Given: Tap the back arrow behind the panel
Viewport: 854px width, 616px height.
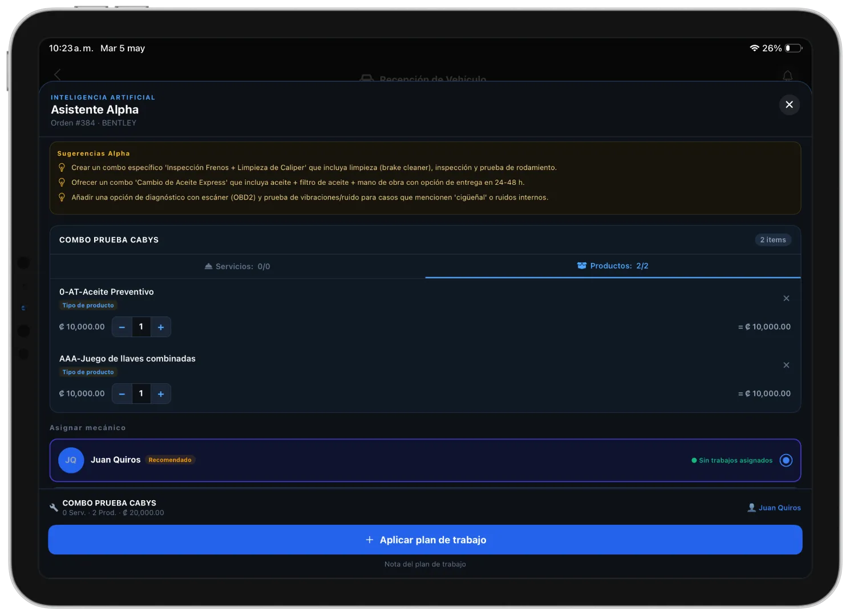Looking at the screenshot, I should click(x=57, y=75).
